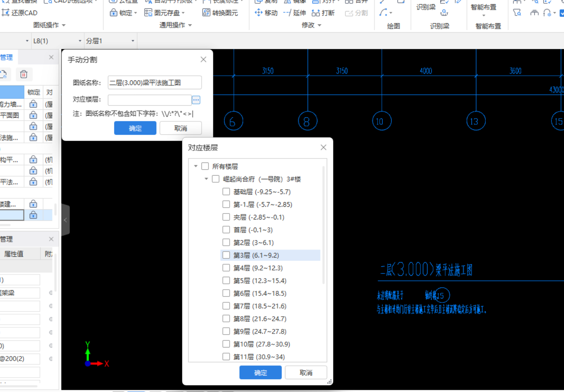
Task: Check the 所有楼层 checkbox
Action: 205,166
